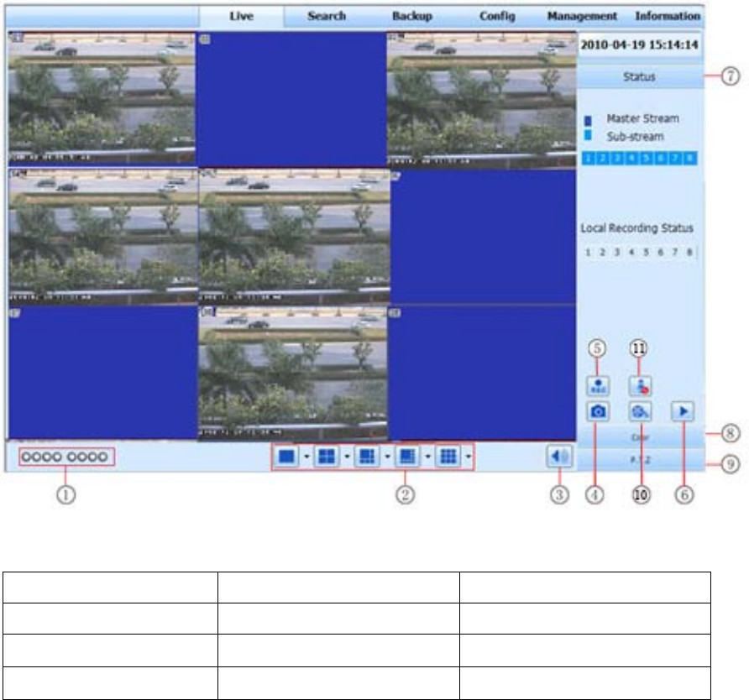Click the Sub-stream light blue swatch

pos(588,135)
